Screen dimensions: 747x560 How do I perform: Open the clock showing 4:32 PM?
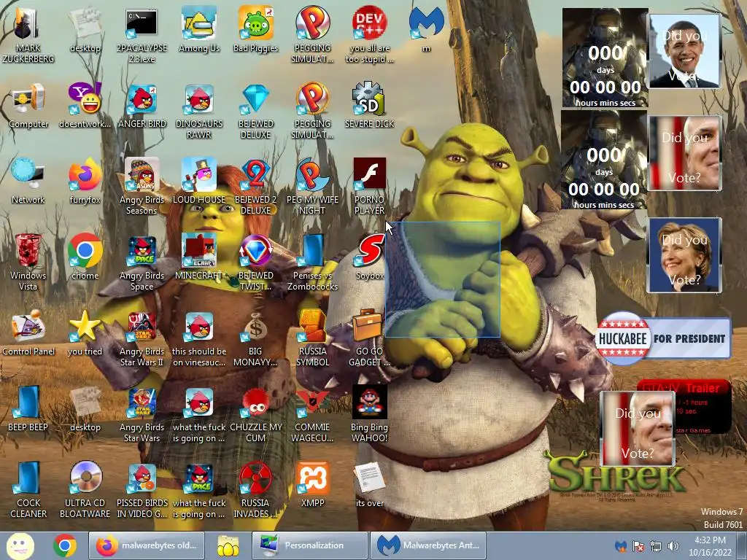(x=709, y=545)
